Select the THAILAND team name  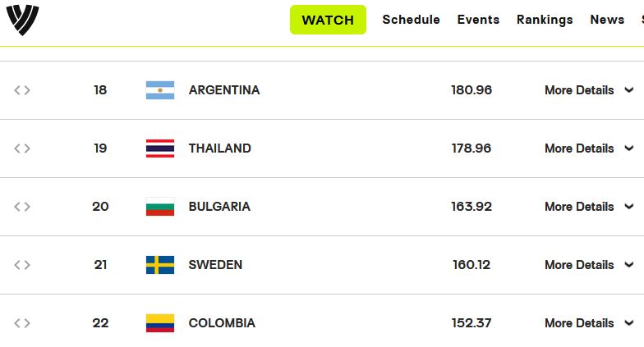(x=220, y=148)
